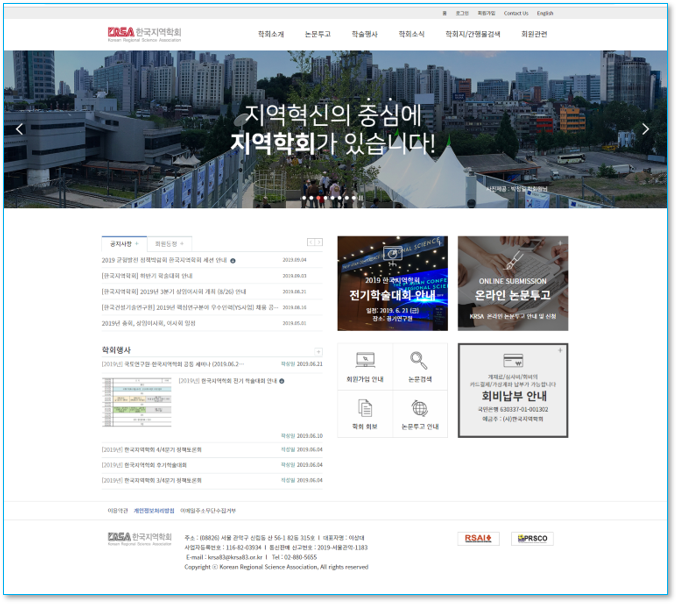Open 회원관련 main menu

click(x=534, y=34)
